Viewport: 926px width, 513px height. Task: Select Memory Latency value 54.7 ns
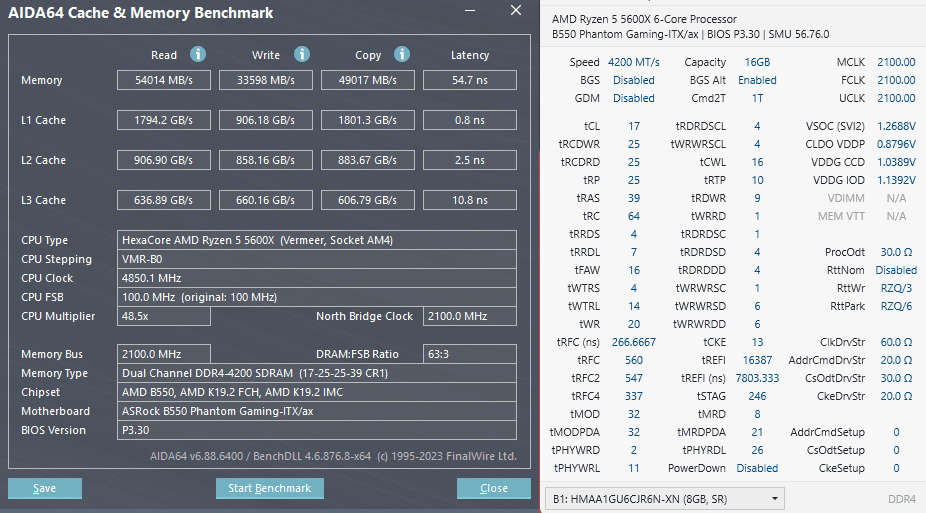[469, 80]
